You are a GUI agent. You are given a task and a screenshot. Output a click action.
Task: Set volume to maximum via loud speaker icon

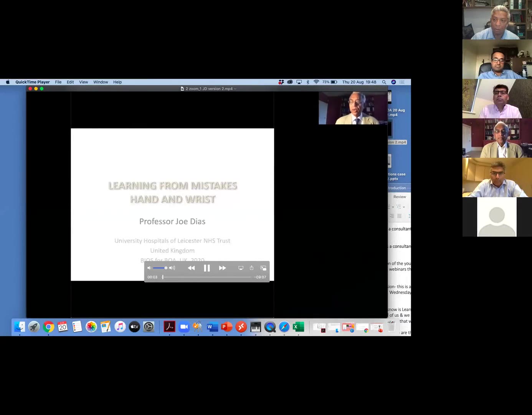pyautogui.click(x=172, y=268)
